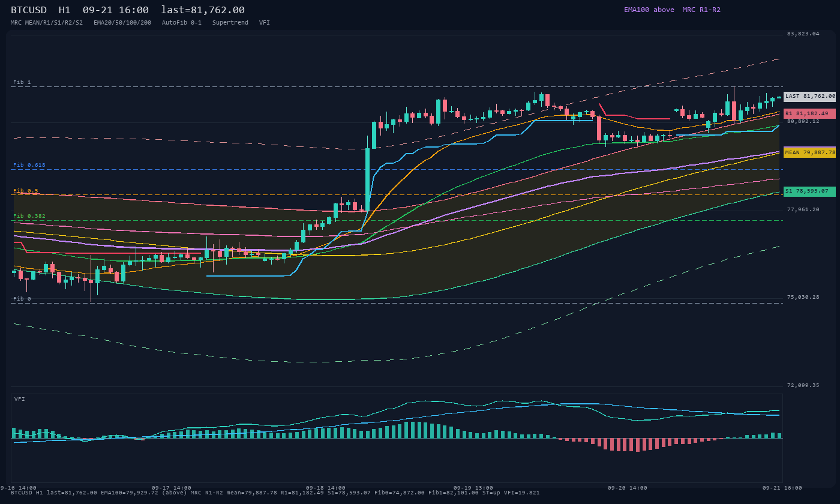Click the EMA20/50/100/200 indicator label
Viewport: 840px width, 504px height.
(122, 23)
